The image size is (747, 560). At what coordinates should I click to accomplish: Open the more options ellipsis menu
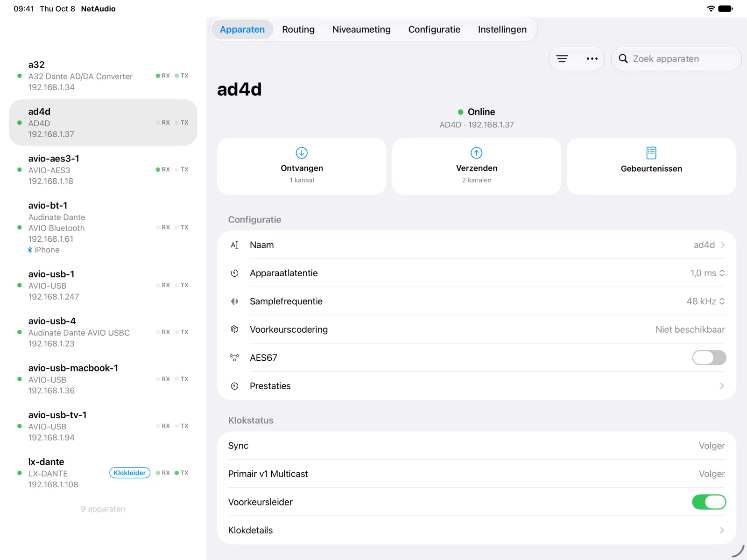point(592,59)
